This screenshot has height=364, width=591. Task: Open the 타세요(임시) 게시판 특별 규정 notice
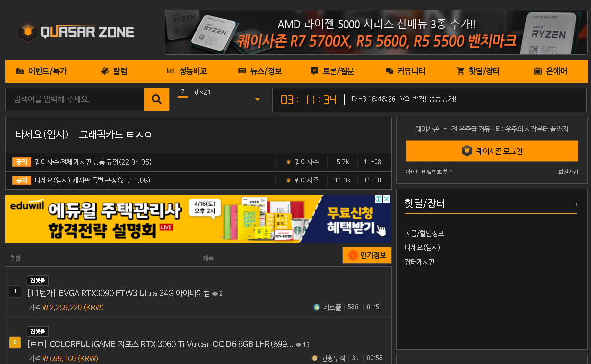coord(93,181)
